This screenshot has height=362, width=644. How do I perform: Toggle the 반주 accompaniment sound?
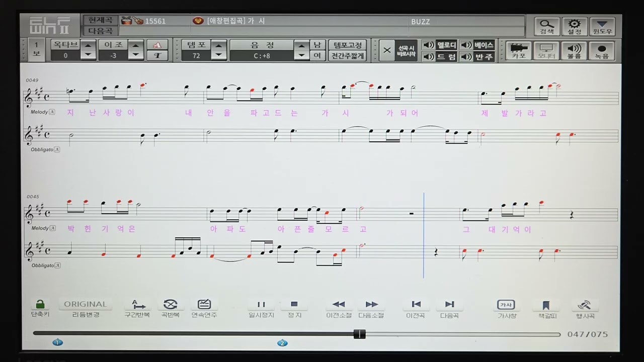point(477,57)
